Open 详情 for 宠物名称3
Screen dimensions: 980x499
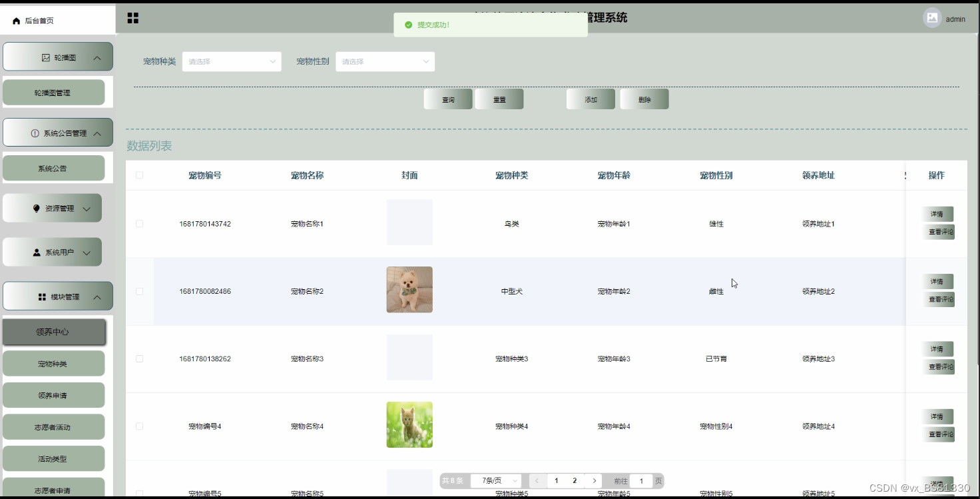[937, 349]
